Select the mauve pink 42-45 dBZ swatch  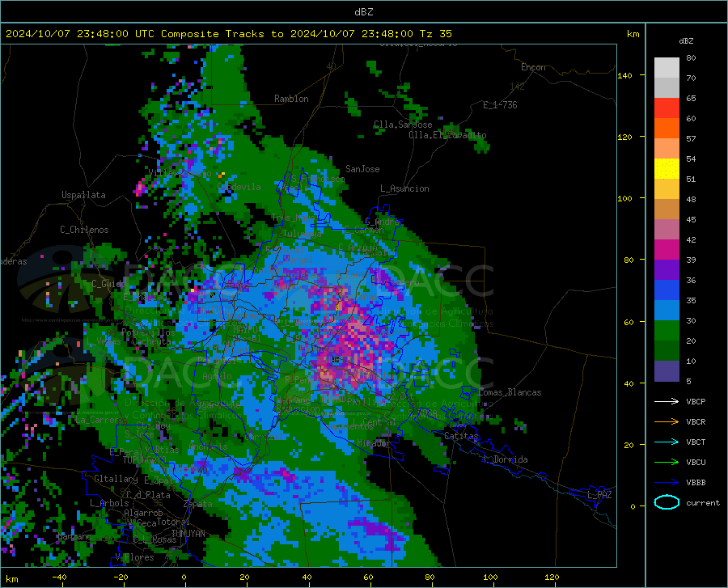(x=667, y=230)
